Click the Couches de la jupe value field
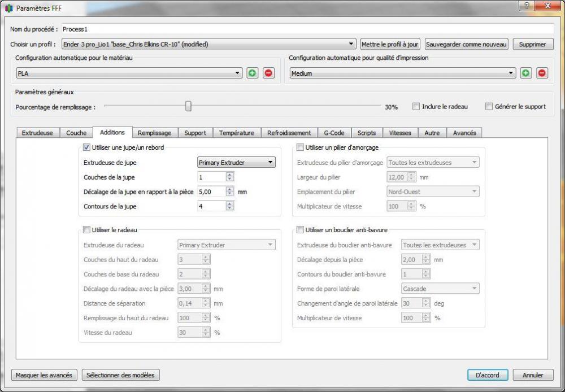 [x=212, y=177]
